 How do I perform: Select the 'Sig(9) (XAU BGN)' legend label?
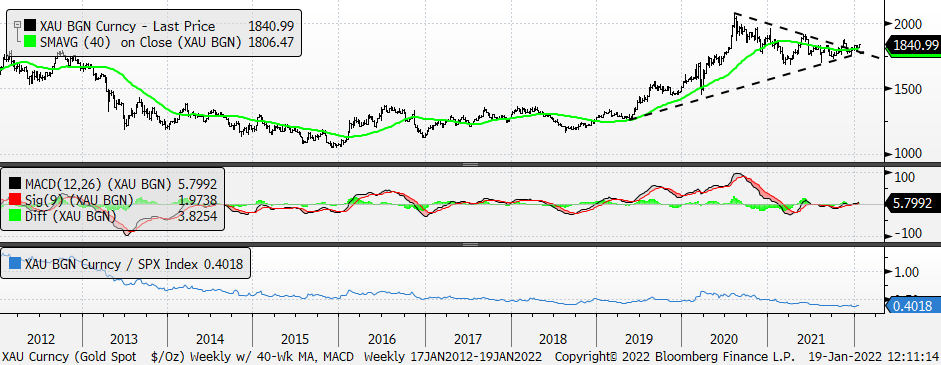(78, 200)
